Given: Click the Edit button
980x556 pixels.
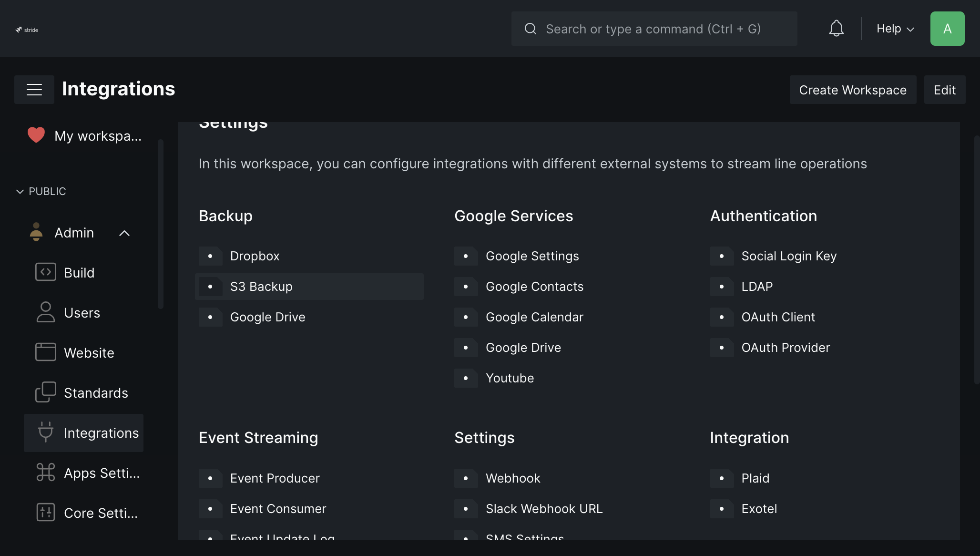Looking at the screenshot, I should 945,90.
